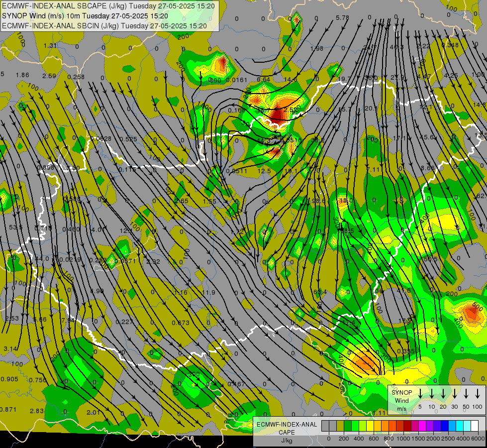
Task: Click the wind arrow above 30 m/s in the legend
Action: coord(454,394)
